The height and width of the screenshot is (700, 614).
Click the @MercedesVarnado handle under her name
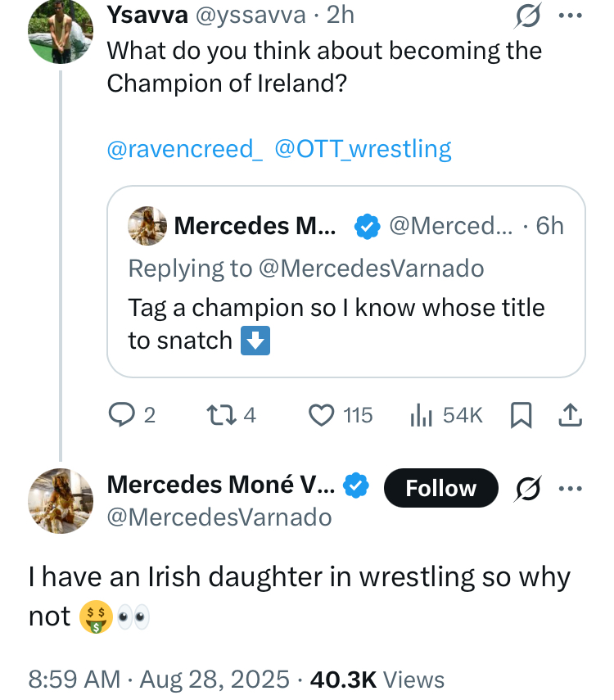[219, 517]
